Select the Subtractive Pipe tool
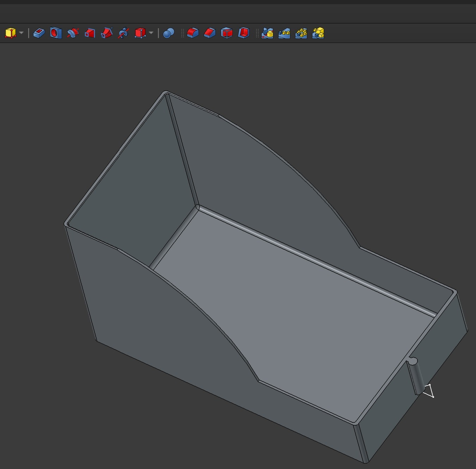Screen dimensions: 476x469 tap(106, 33)
